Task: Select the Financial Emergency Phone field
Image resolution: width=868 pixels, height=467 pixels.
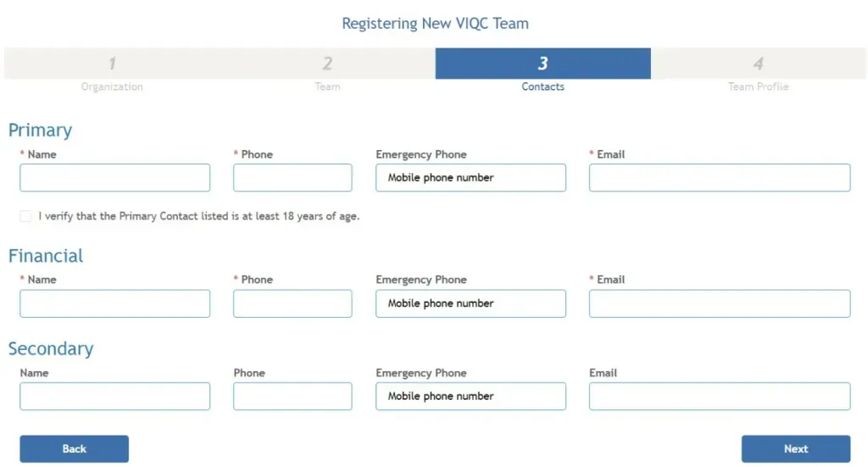Action: click(470, 303)
